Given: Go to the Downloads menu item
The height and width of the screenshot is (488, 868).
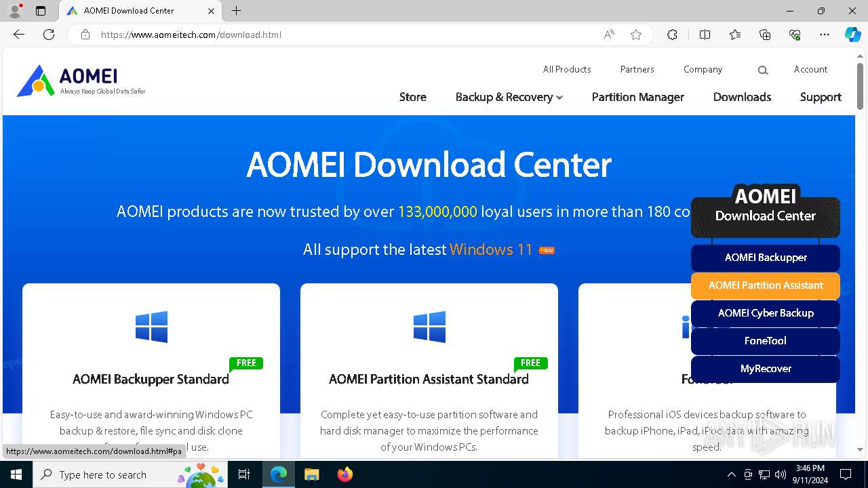Looking at the screenshot, I should click(742, 97).
